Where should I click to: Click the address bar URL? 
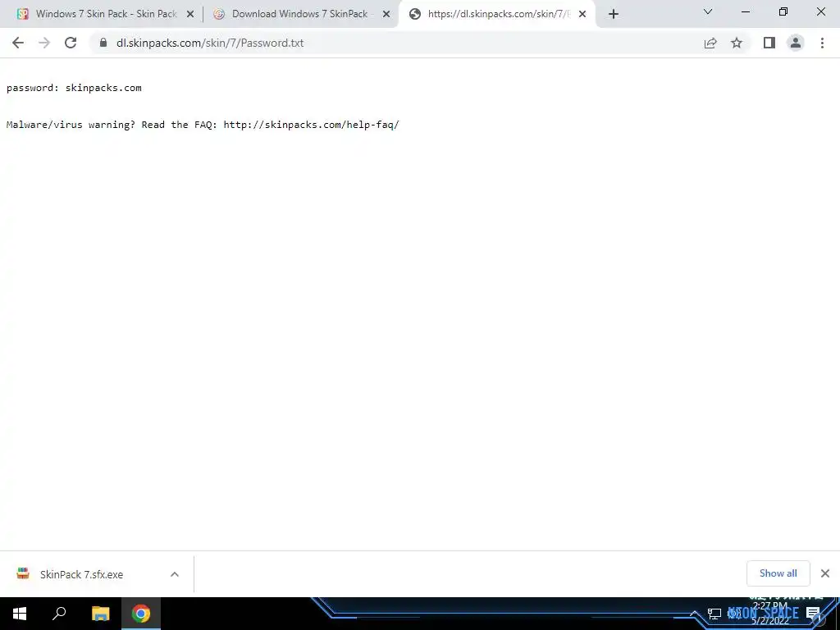point(210,43)
